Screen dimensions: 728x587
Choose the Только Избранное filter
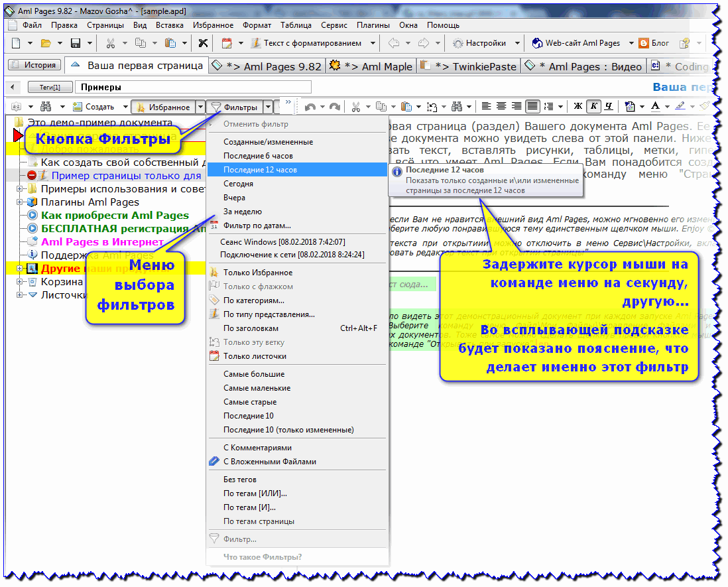[x=297, y=273]
